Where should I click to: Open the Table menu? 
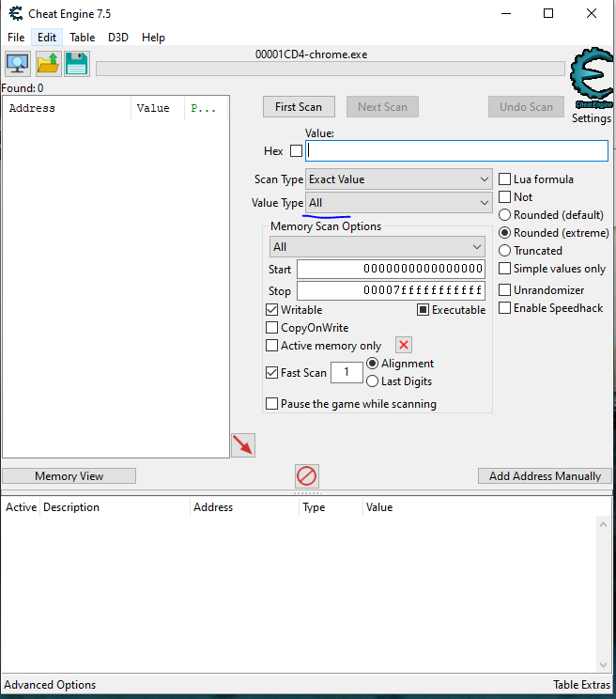pos(83,38)
